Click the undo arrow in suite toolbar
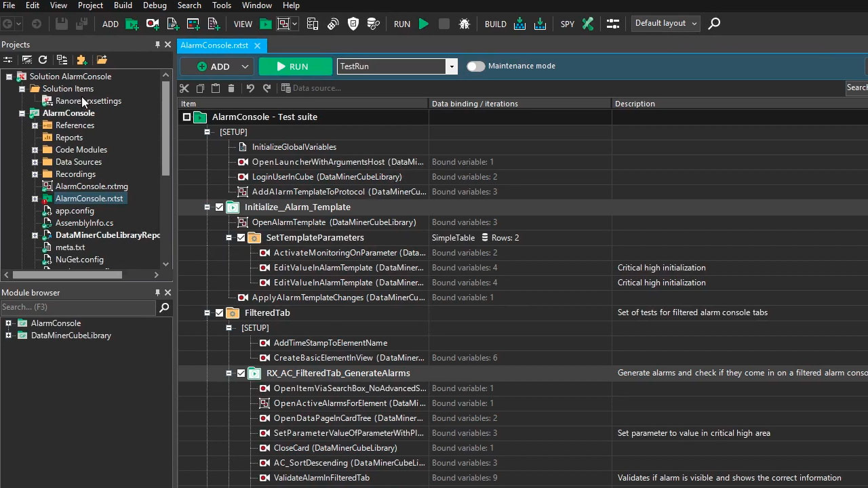The image size is (868, 488). tap(250, 88)
